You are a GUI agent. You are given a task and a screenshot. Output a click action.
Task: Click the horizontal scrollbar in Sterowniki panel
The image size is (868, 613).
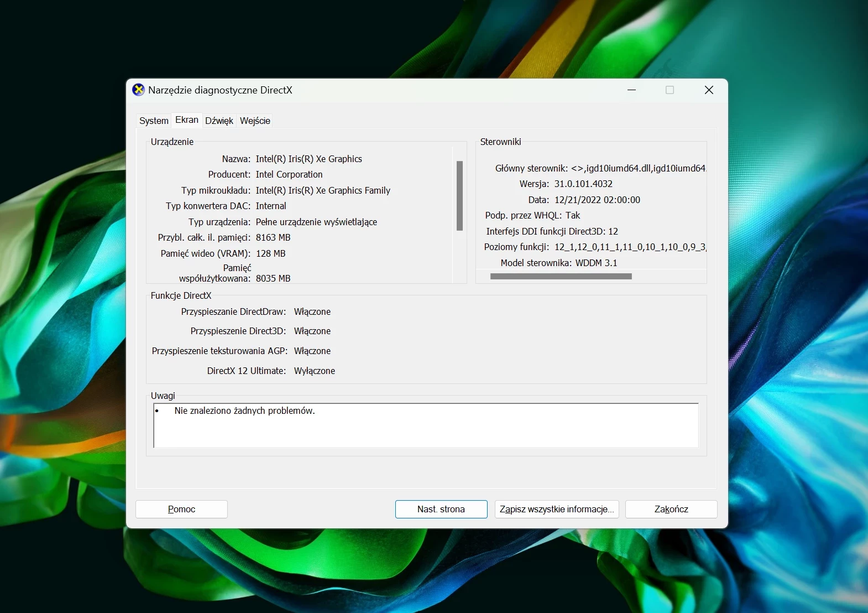(561, 276)
